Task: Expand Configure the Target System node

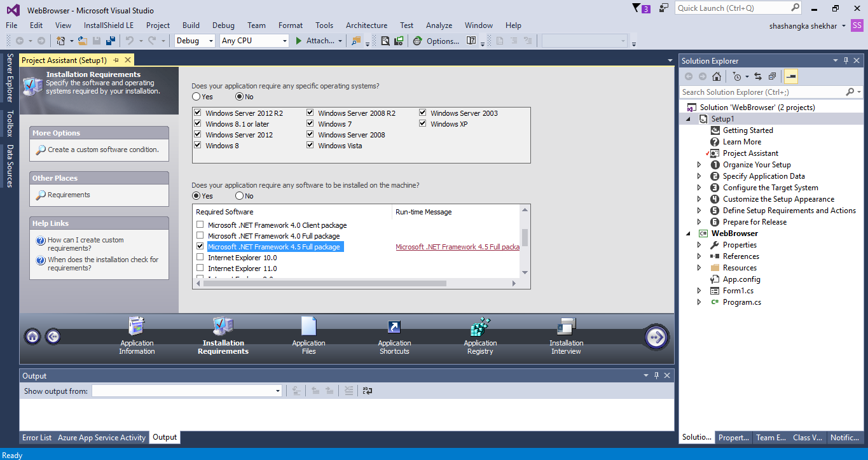Action: [x=699, y=188]
